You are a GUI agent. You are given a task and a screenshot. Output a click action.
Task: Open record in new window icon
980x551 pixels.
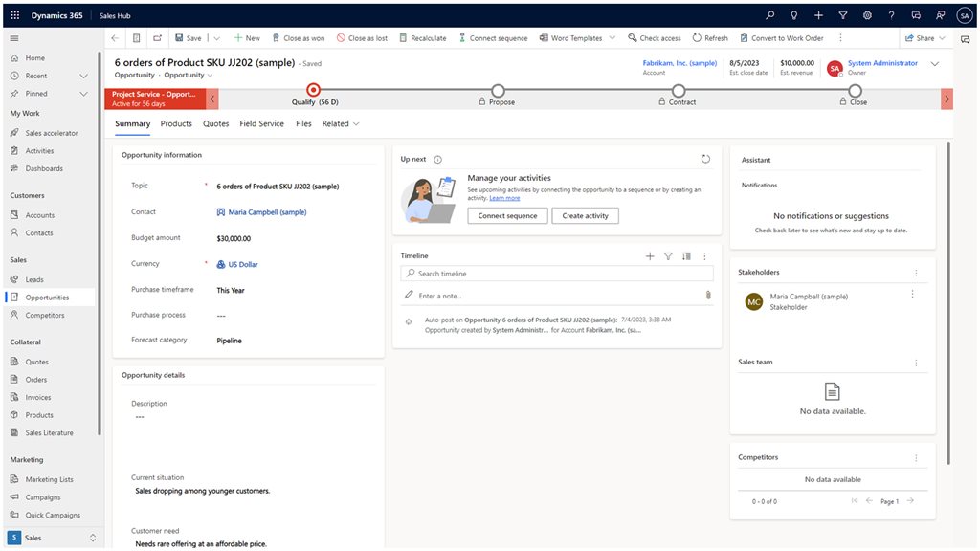(x=158, y=38)
